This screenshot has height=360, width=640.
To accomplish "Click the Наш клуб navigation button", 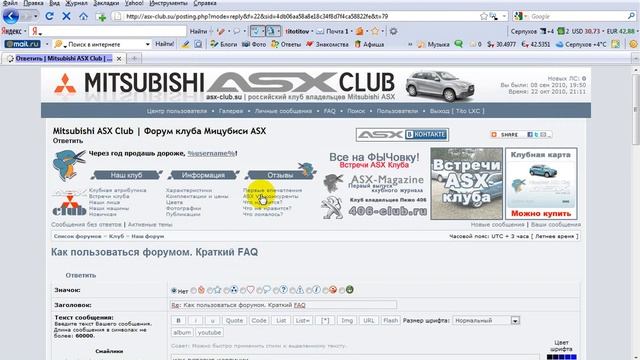I will pyautogui.click(x=127, y=175).
